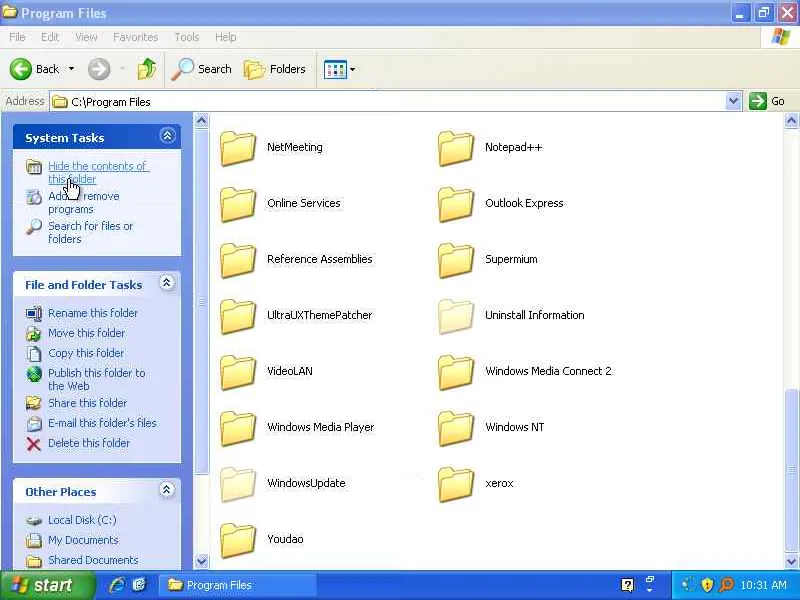Image resolution: width=800 pixels, height=600 pixels.
Task: Open the Help menu
Action: pos(225,37)
